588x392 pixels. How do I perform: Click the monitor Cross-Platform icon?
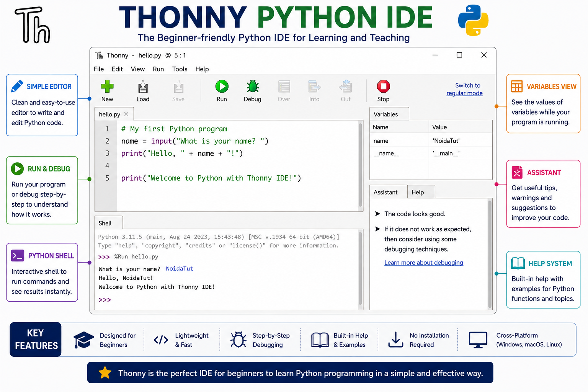point(478,340)
